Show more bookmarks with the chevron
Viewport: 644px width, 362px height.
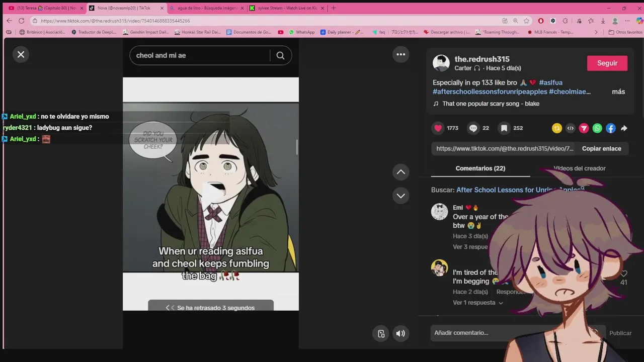point(596,32)
